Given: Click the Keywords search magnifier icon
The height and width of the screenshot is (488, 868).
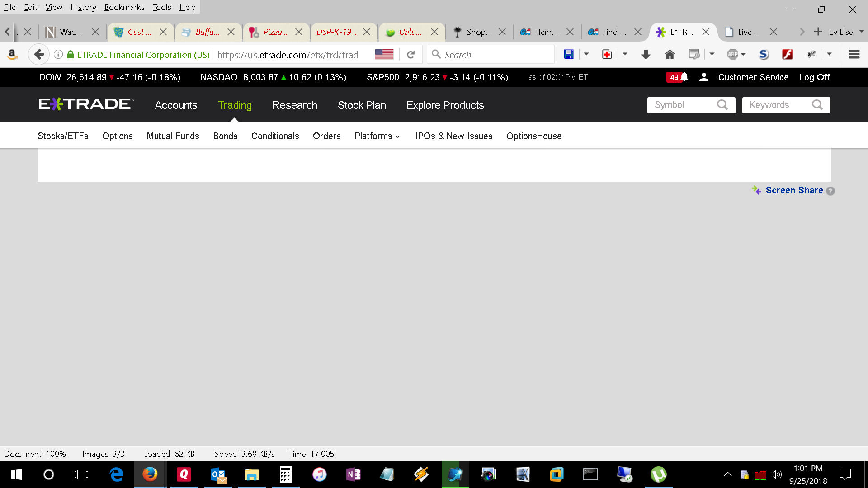Looking at the screenshot, I should click(x=817, y=105).
